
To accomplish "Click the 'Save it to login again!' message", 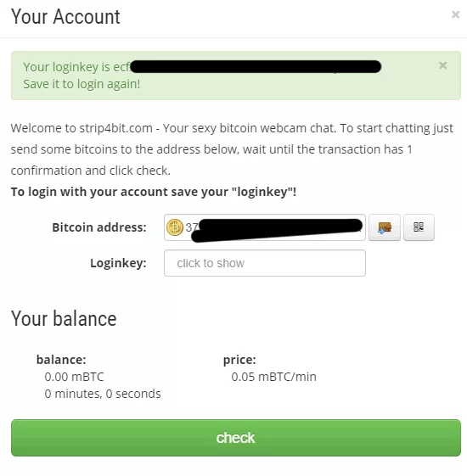I will click(82, 84).
